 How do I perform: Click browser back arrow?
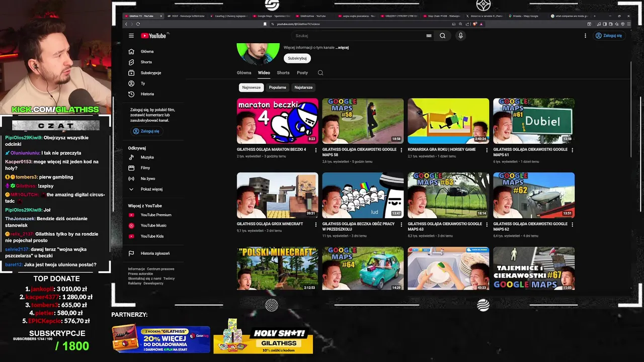[x=126, y=24]
